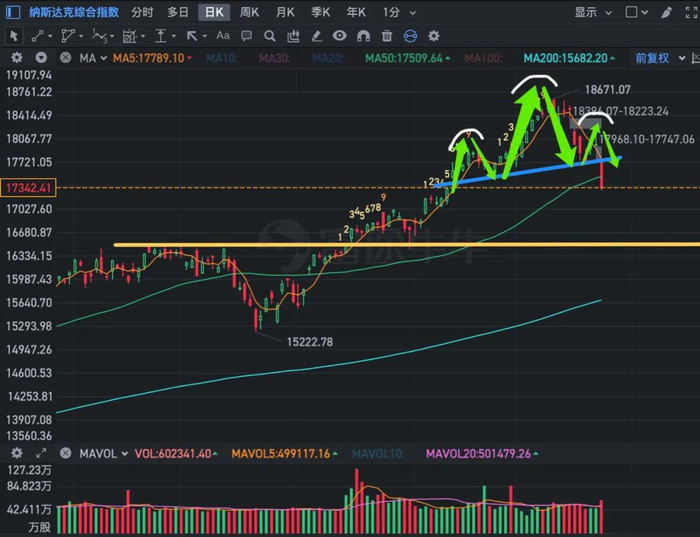Image resolution: width=700 pixels, height=537 pixels.
Task: Expand the 1分 minute interval dropdown
Action: 400,12
